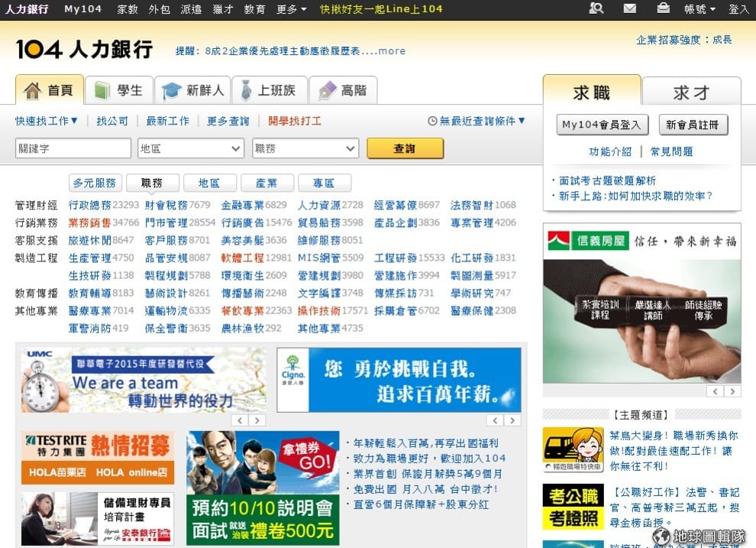Expand the 帳號 account menu
This screenshot has height=548, width=756.
click(699, 8)
